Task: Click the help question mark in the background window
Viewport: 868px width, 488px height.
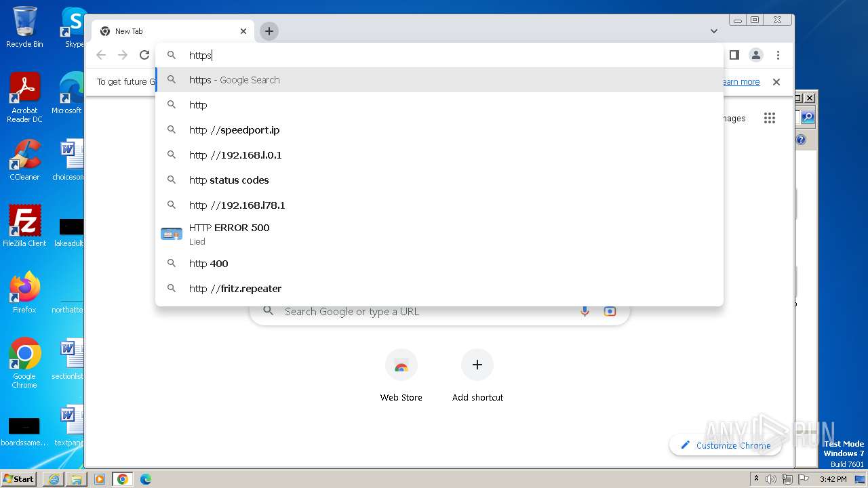Action: 801,140
